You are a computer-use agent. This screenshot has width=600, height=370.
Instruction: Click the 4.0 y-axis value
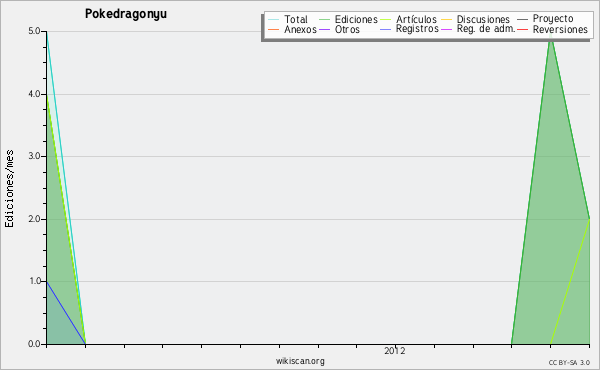click(x=34, y=94)
